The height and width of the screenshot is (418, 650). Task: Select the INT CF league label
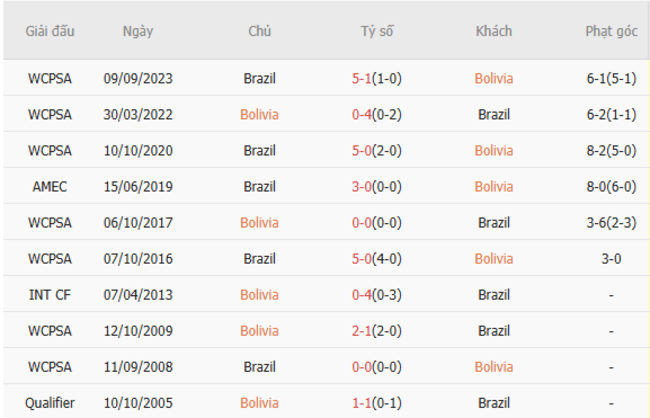50,295
